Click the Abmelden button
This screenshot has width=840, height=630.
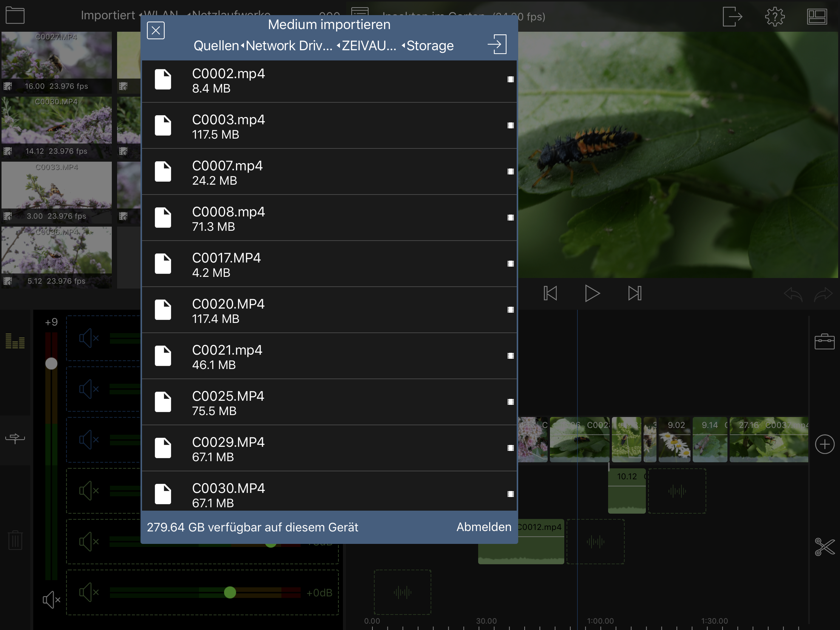pos(483,527)
